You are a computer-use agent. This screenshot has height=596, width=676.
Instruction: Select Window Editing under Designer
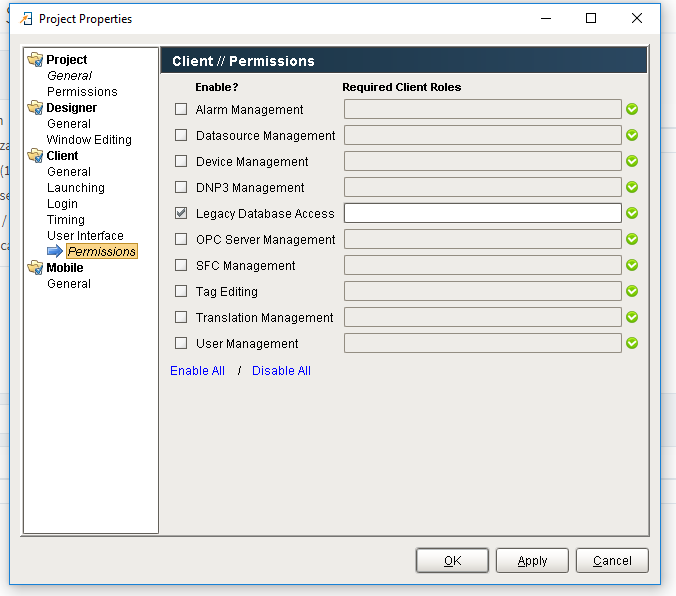tap(89, 140)
